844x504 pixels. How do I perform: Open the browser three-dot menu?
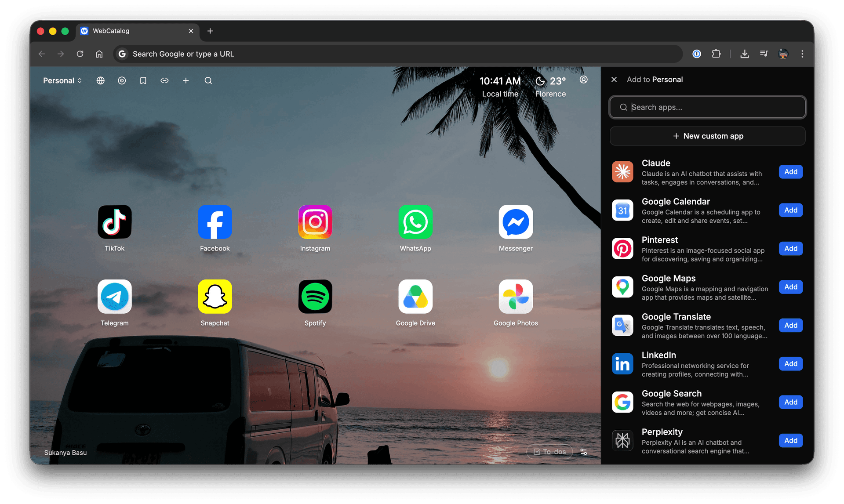coord(802,54)
